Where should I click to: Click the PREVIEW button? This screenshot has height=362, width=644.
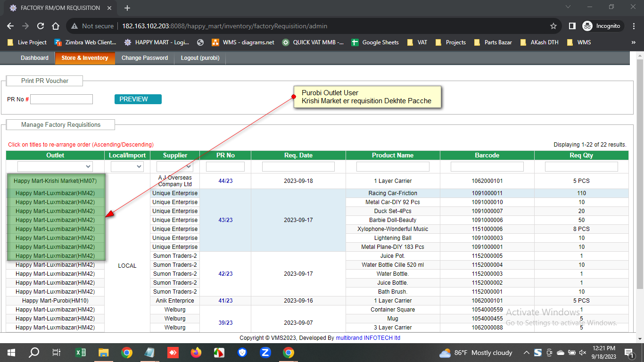click(138, 99)
